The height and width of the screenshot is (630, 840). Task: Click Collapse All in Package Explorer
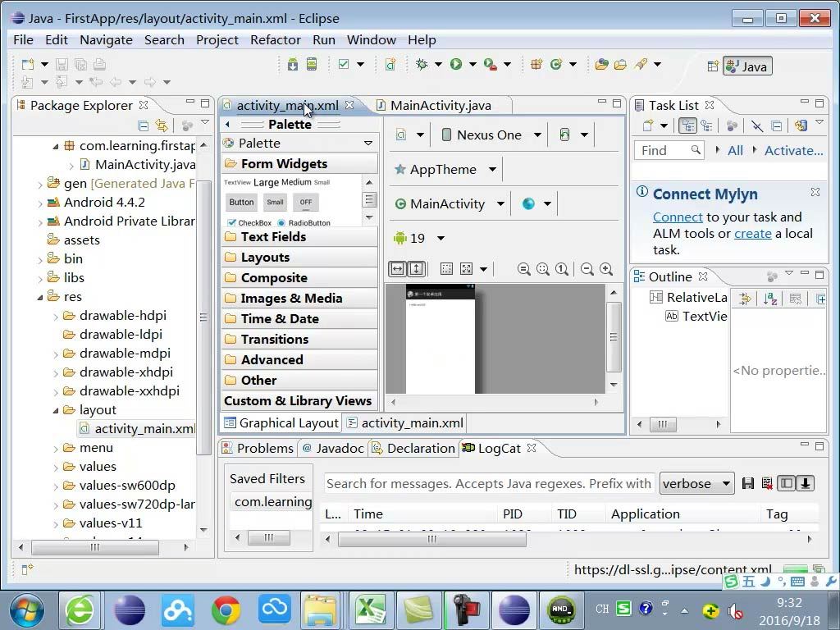pyautogui.click(x=143, y=126)
